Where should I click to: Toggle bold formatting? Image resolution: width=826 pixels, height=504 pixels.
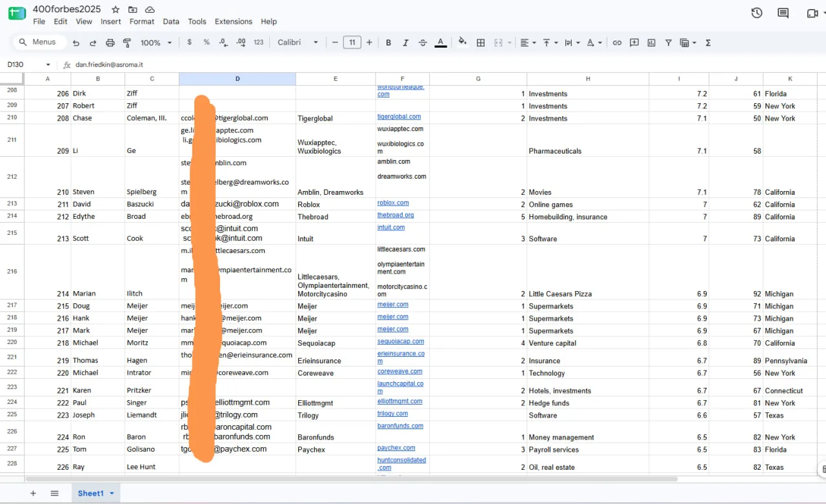(388, 43)
